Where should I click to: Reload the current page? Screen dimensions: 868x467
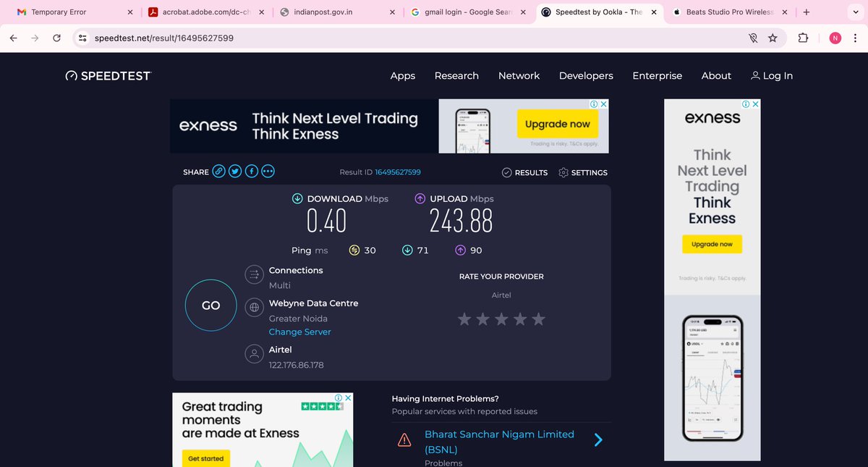pos(56,38)
